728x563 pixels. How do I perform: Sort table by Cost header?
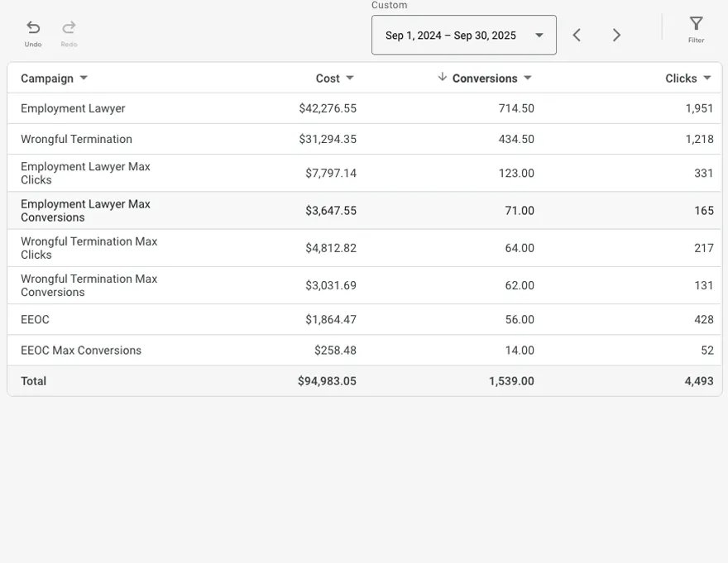click(328, 79)
